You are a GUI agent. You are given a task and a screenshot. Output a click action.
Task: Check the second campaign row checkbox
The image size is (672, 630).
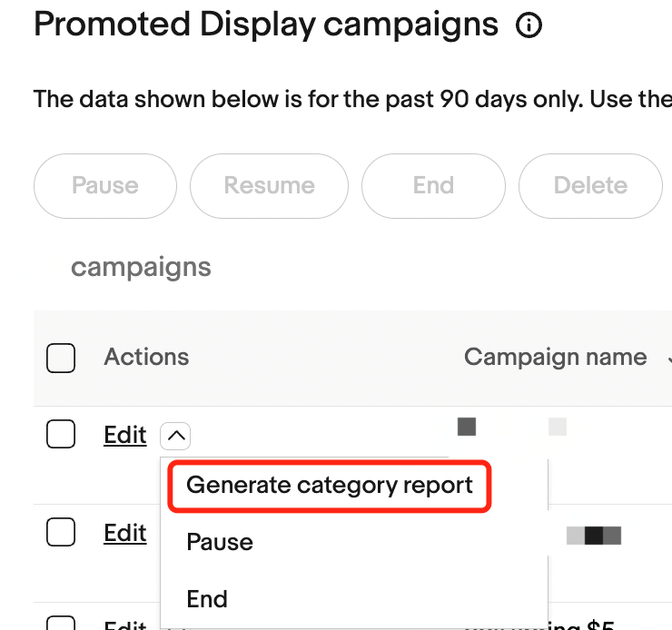pyautogui.click(x=61, y=533)
